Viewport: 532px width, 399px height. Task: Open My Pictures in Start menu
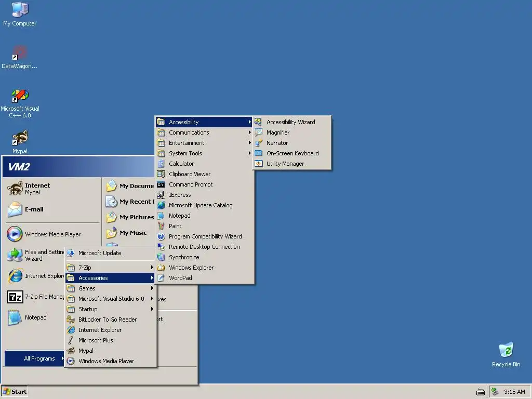[129, 217]
